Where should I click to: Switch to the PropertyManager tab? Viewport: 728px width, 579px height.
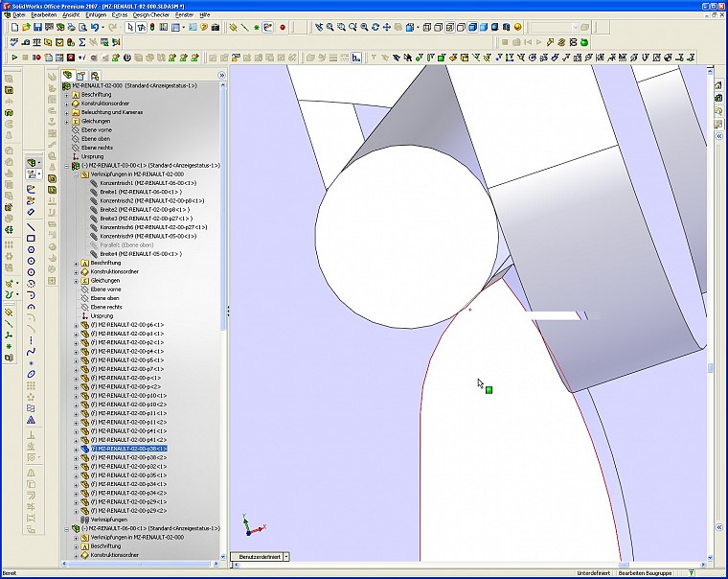[x=81, y=76]
